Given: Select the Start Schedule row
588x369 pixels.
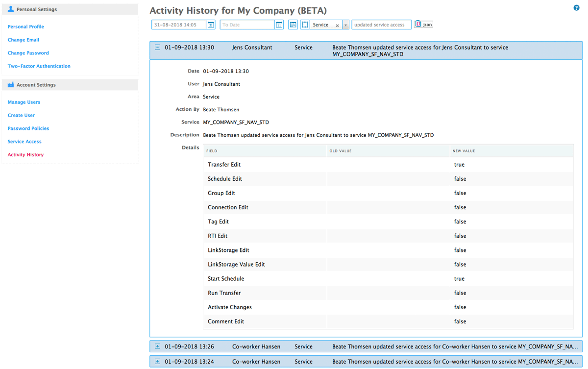Looking at the screenshot, I should 389,278.
